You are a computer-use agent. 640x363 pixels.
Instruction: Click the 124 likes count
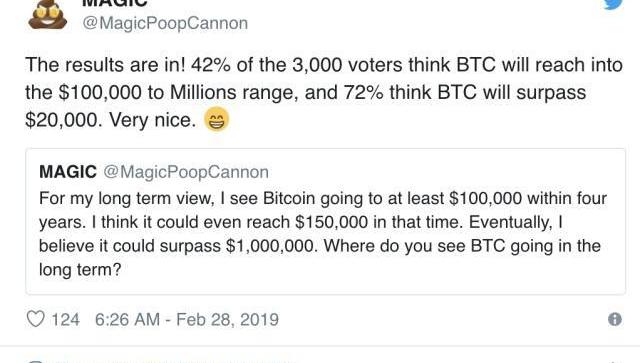65,319
